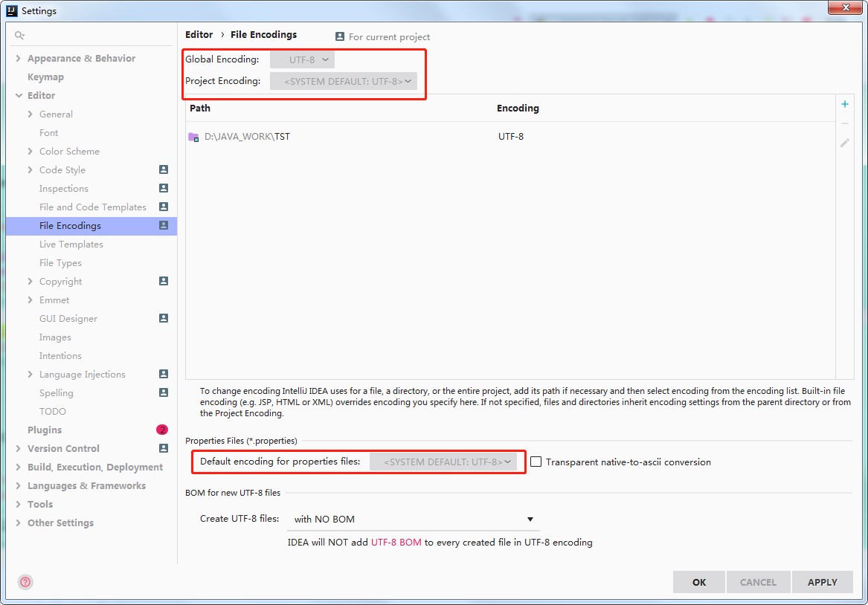Expand Appearance & Behavior section
868x605 pixels.
[19, 58]
